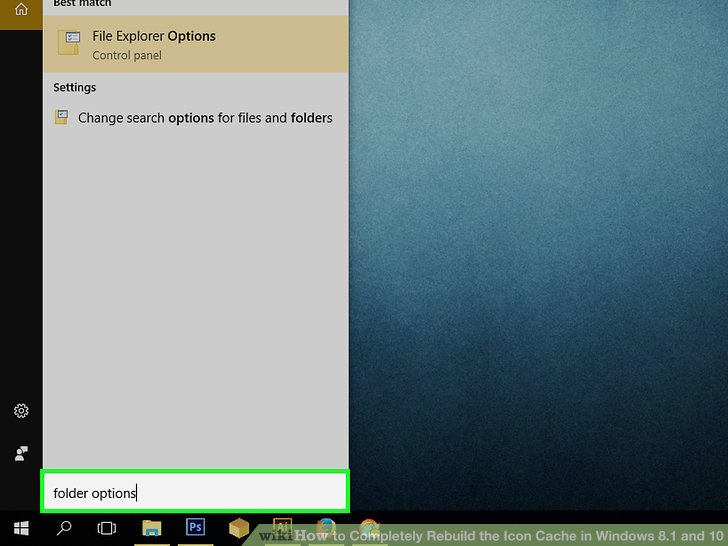Open the File Explorer Options result
The width and height of the screenshot is (728, 546).
195,44
